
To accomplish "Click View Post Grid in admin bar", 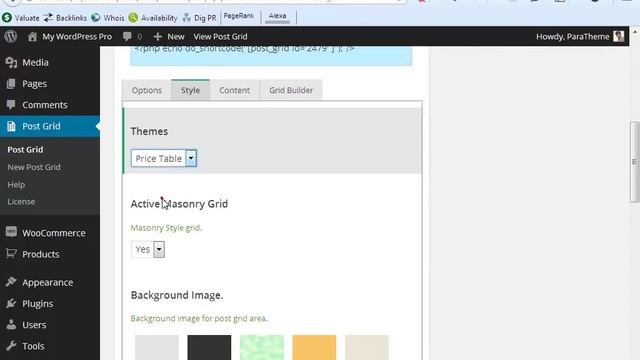I will [x=220, y=37].
